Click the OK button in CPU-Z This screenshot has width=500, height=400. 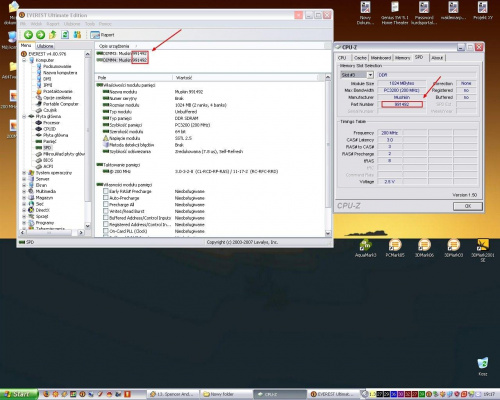click(x=468, y=206)
